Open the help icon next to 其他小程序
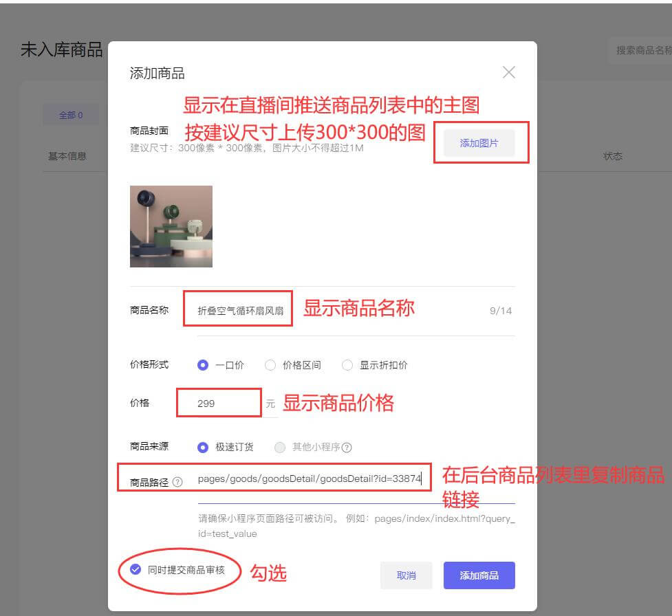 coord(347,448)
